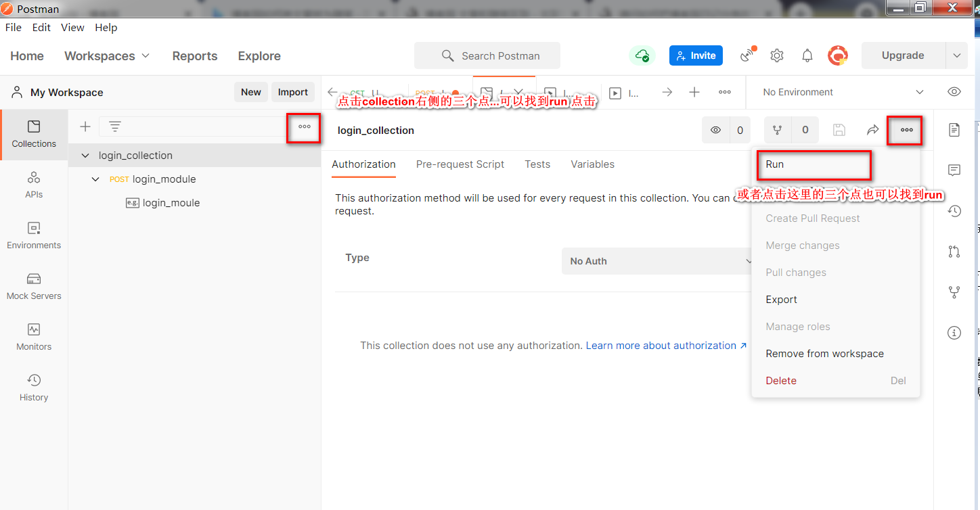Click the next tabs arrow

pyautogui.click(x=667, y=92)
